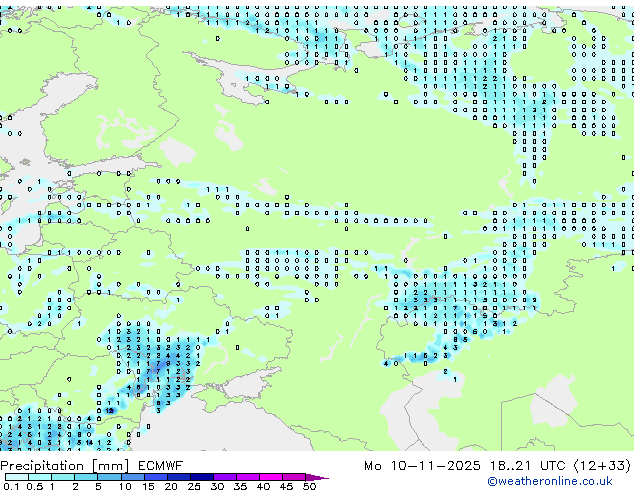The image size is (634, 490).
Task: Select the 2–5 mm legend color box
Action: click(86, 477)
